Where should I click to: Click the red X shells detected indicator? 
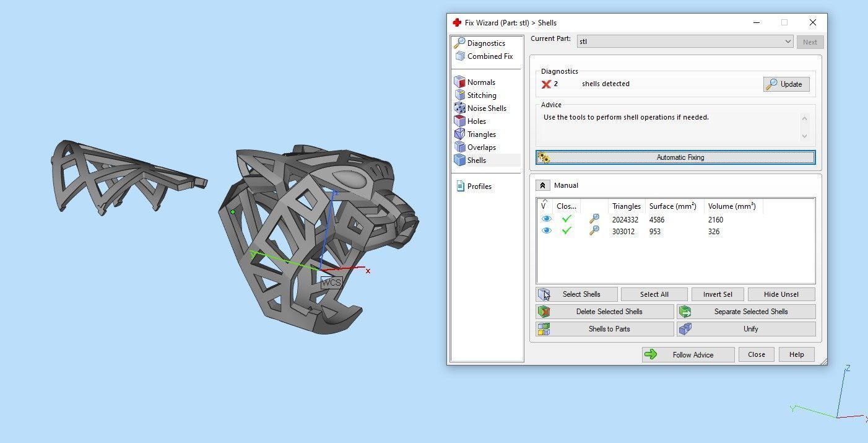click(546, 84)
